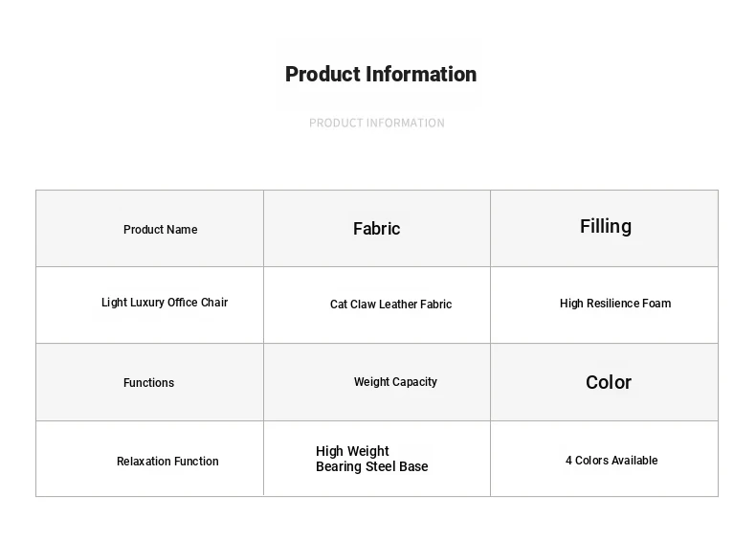
Task: Click the High Weight Bearing Steel Base text
Action: 371,459
